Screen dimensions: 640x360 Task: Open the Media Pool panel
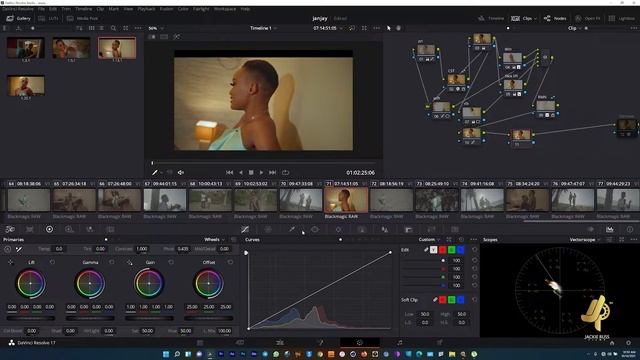click(82, 18)
